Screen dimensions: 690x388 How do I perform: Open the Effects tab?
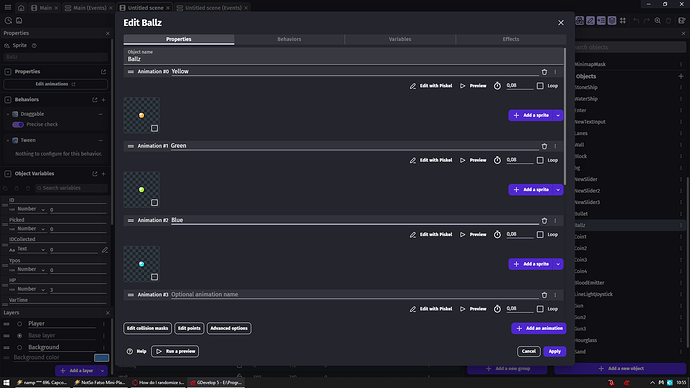point(510,39)
